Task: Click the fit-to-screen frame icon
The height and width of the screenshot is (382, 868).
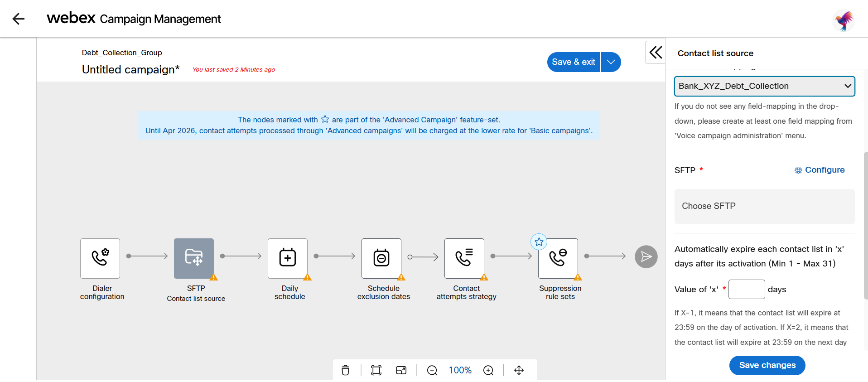Action: point(376,370)
